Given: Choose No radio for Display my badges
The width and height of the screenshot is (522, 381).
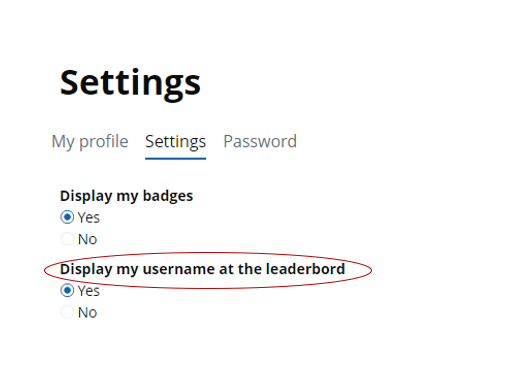Looking at the screenshot, I should click(x=67, y=239).
